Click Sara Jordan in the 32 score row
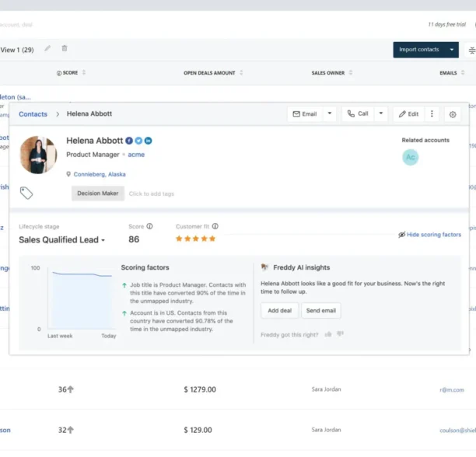The image size is (476, 457). click(326, 430)
